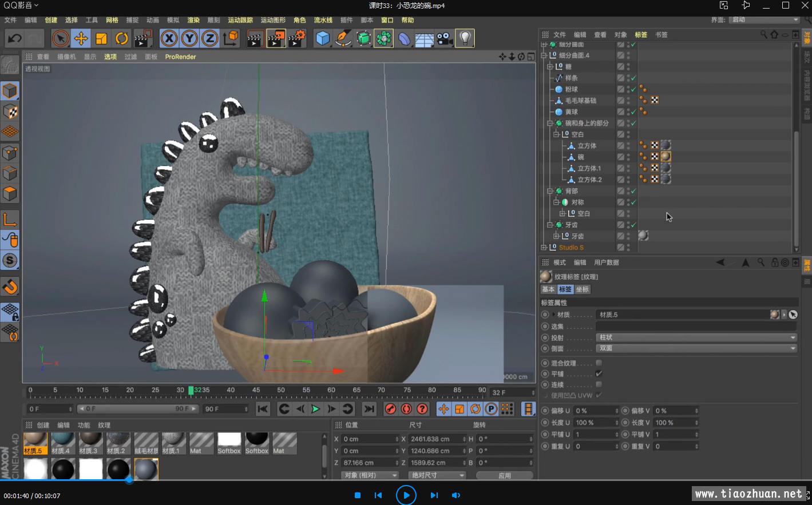The width and height of the screenshot is (812, 505).
Task: Open the Camera object tool
Action: click(444, 38)
